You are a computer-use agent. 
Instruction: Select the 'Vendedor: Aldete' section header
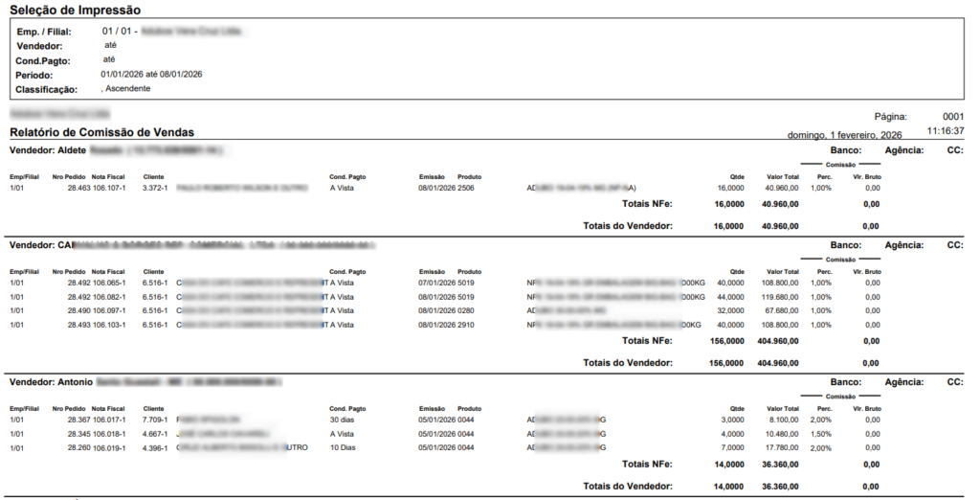pos(48,151)
